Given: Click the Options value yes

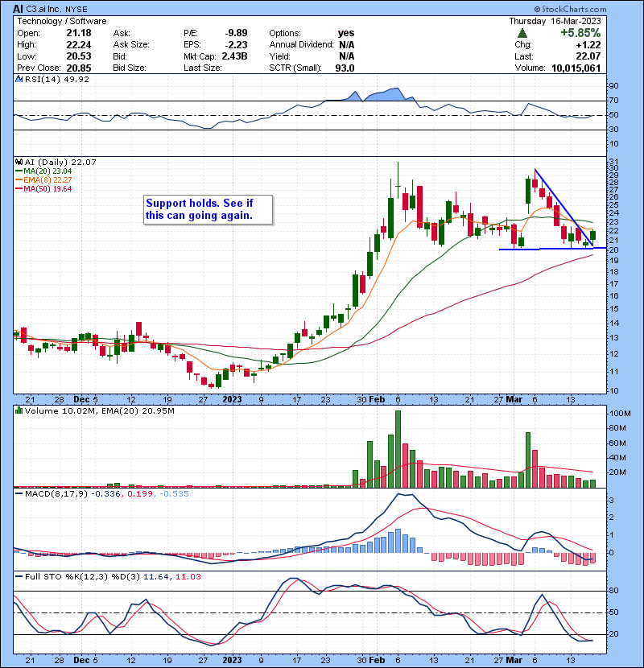Looking at the screenshot, I should point(346,33).
